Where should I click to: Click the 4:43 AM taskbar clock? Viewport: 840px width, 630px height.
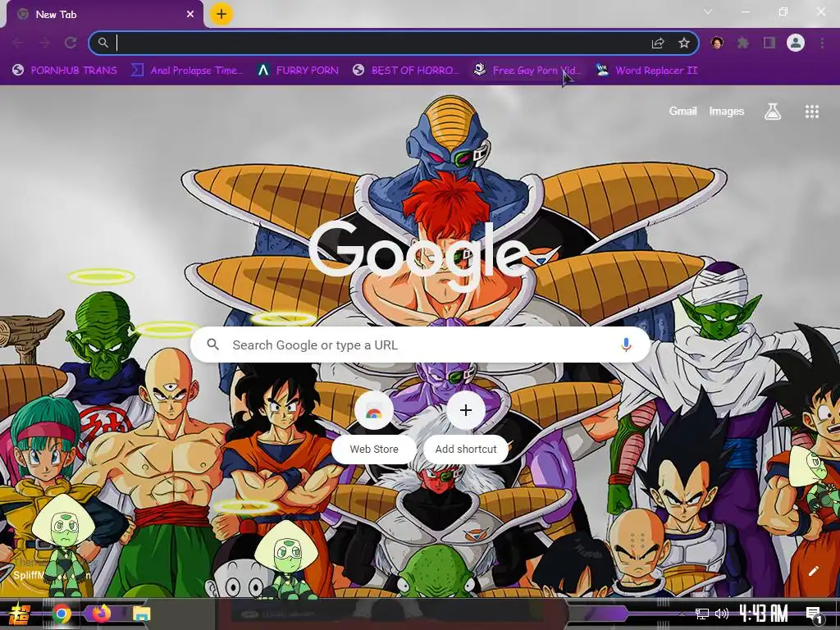(x=764, y=613)
